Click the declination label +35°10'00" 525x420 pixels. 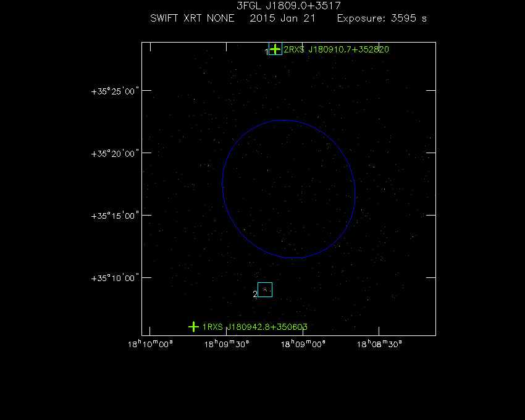click(115, 279)
